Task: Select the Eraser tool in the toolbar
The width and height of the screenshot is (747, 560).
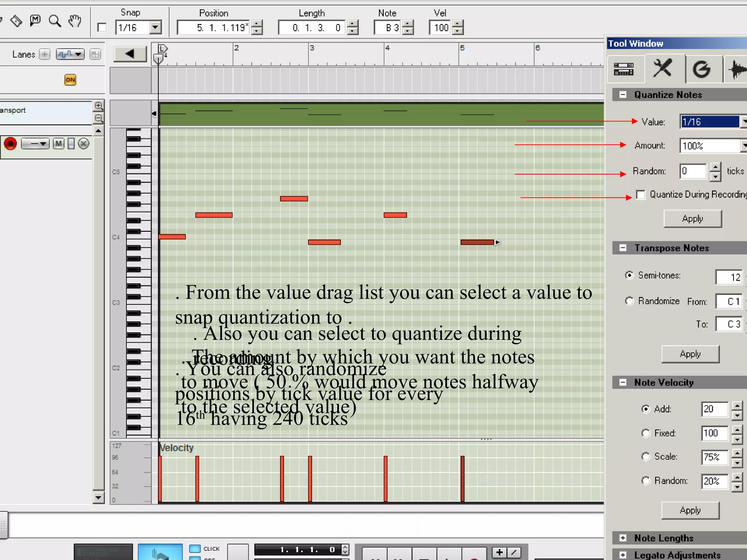Action: click(x=16, y=21)
